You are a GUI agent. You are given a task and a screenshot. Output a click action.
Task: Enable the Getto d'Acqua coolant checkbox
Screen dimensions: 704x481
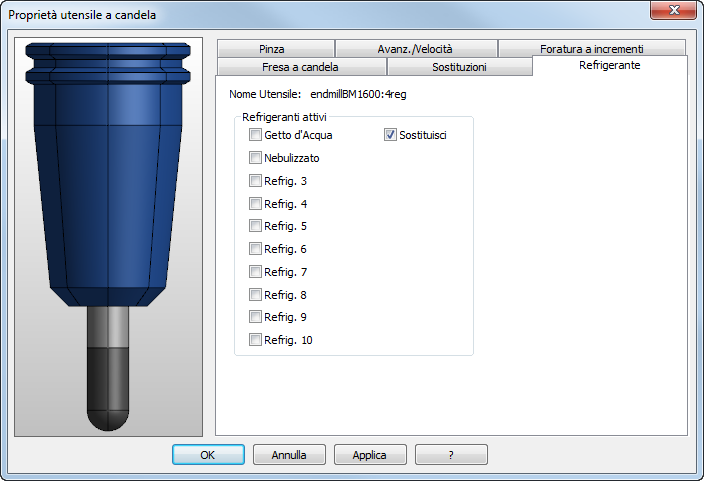tap(255, 135)
